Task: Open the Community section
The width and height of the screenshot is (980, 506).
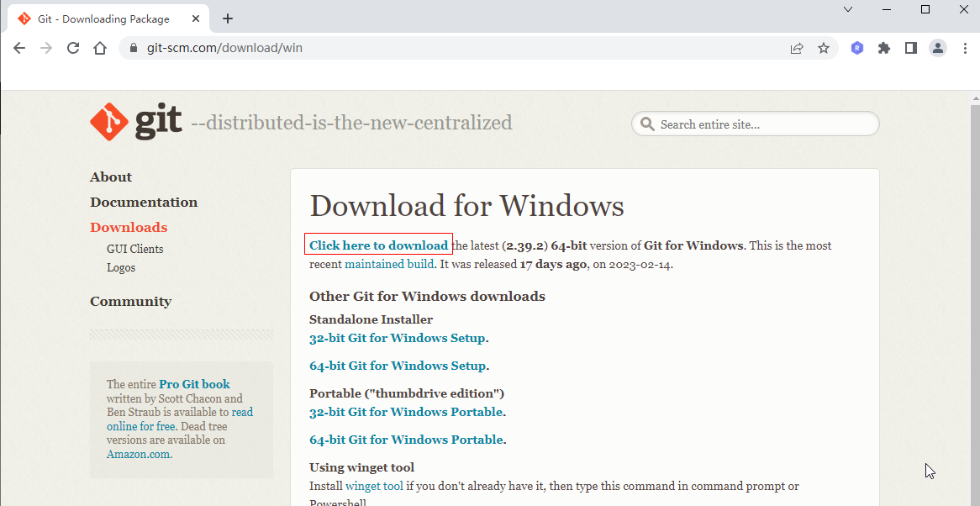Action: click(130, 301)
